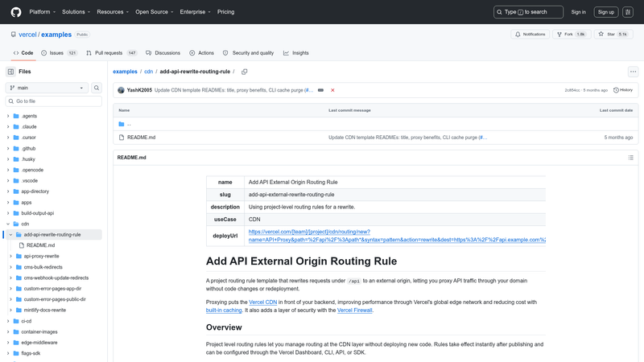
Task: Open the Resources menu
Action: [113, 12]
